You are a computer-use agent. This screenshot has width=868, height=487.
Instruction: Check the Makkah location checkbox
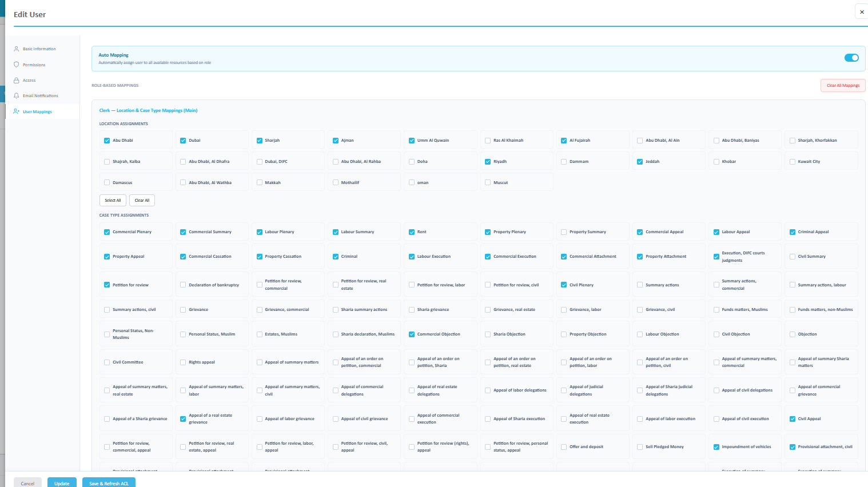click(259, 183)
